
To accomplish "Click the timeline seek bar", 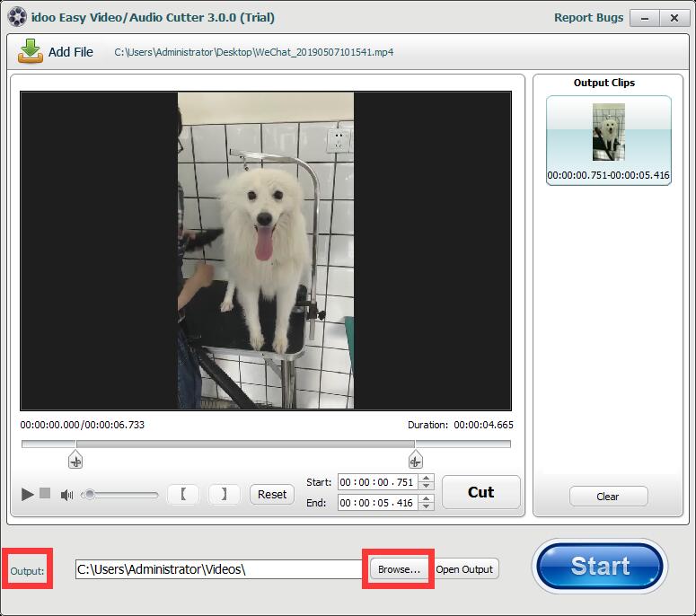I will tap(266, 444).
